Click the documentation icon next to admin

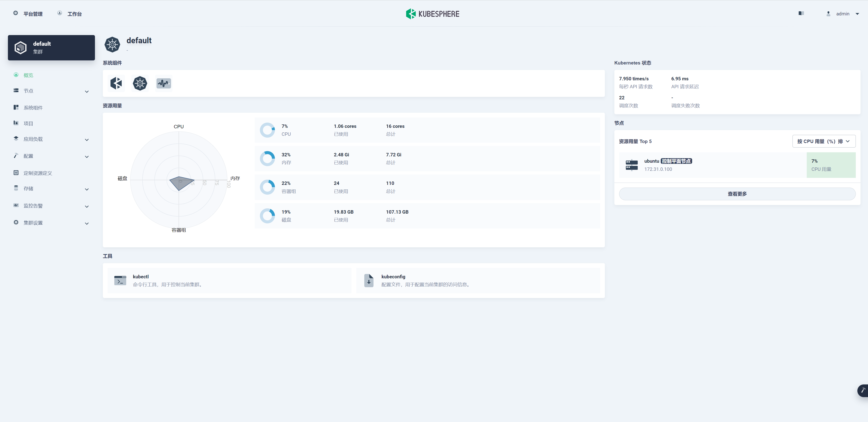(x=801, y=13)
